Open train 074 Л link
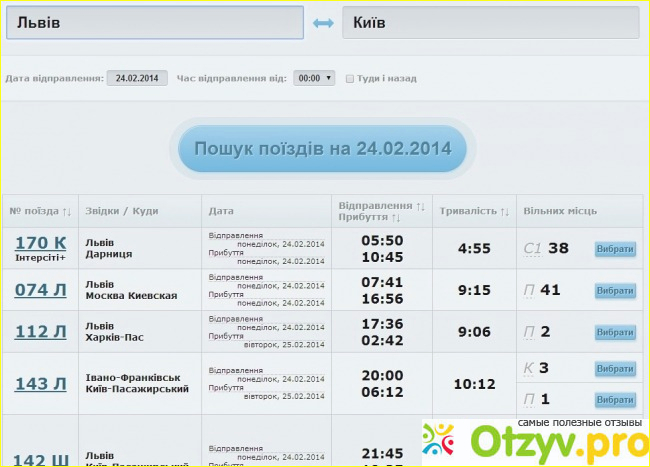Screen dimensions: 650x467 coord(40,290)
